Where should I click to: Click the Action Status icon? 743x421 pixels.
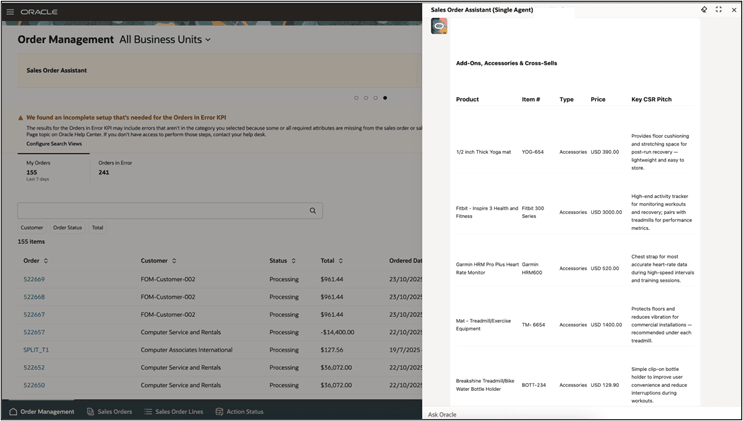(x=219, y=412)
